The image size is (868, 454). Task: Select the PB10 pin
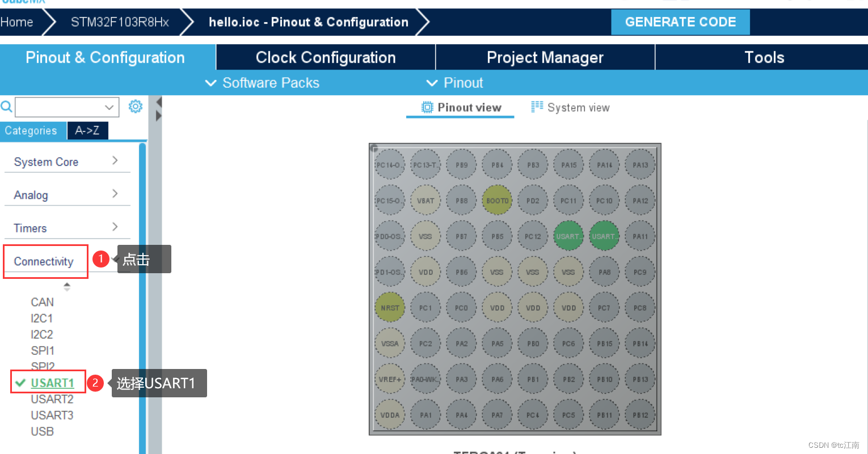604,379
